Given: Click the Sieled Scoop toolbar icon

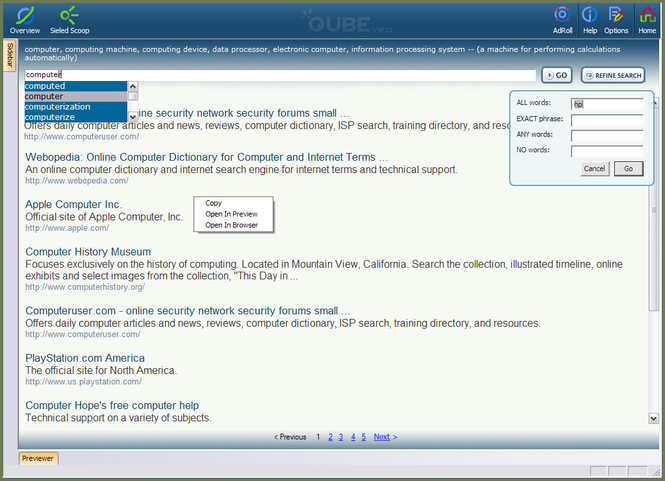Looking at the screenshot, I should (x=69, y=15).
